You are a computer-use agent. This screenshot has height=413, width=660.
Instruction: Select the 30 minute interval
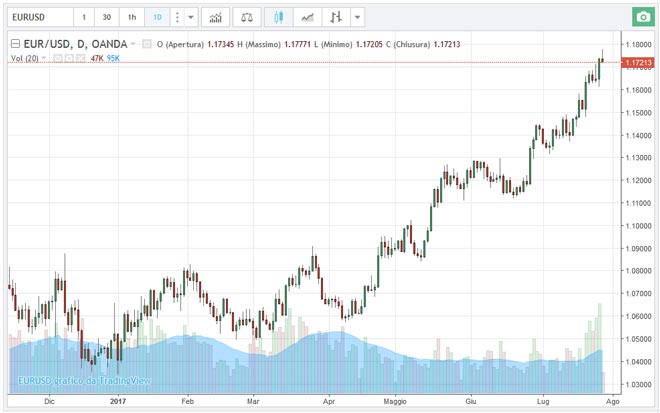107,18
